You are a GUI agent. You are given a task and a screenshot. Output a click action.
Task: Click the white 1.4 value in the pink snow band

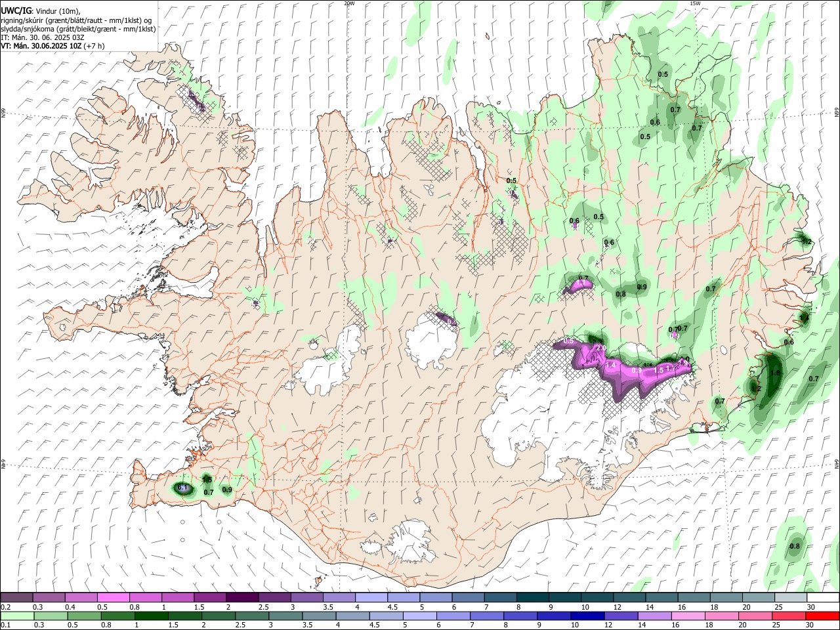pos(610,365)
